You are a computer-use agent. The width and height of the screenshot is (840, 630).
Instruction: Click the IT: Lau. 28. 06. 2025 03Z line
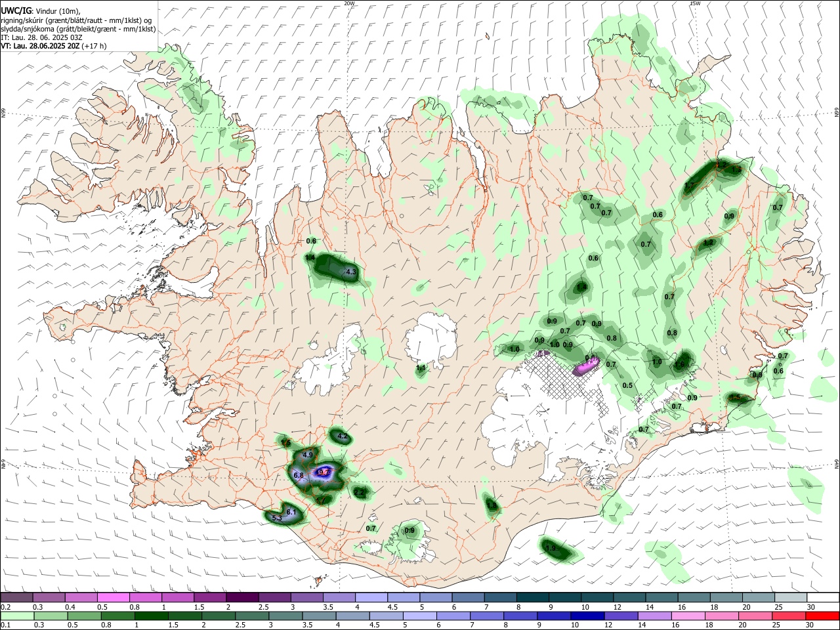(41, 37)
